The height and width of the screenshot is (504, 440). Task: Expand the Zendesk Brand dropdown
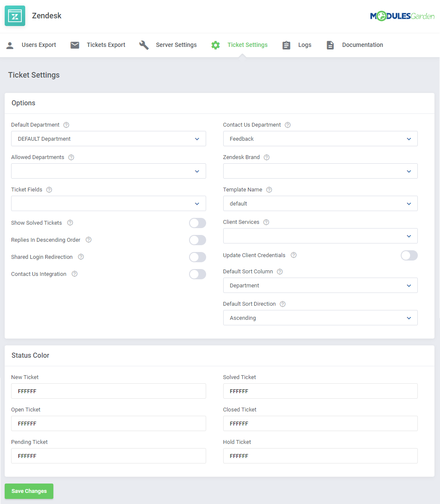(x=321, y=171)
